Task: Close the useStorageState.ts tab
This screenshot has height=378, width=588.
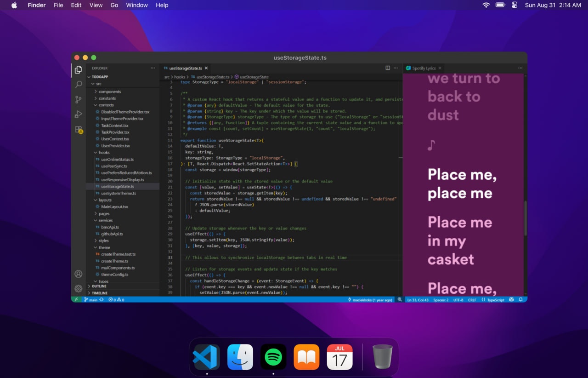Action: pyautogui.click(x=207, y=68)
